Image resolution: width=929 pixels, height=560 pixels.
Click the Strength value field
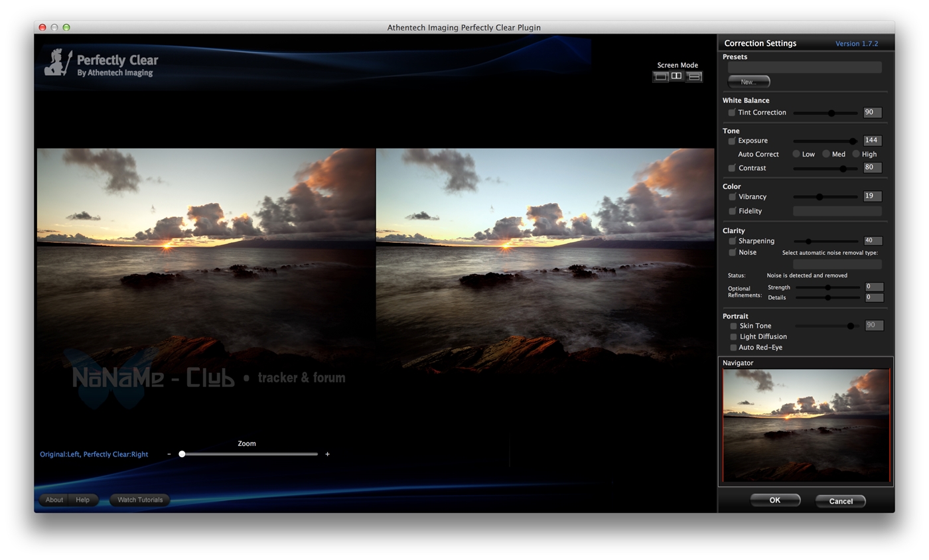(x=874, y=287)
